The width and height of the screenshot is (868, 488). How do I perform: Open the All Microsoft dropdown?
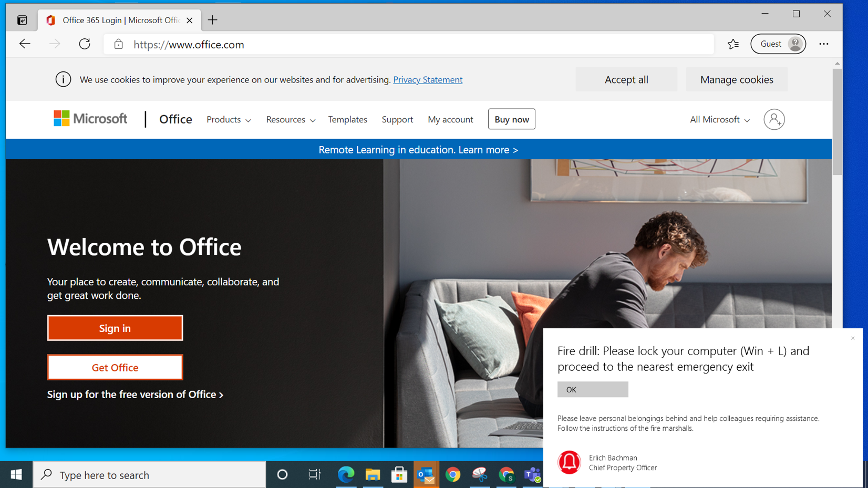719,119
